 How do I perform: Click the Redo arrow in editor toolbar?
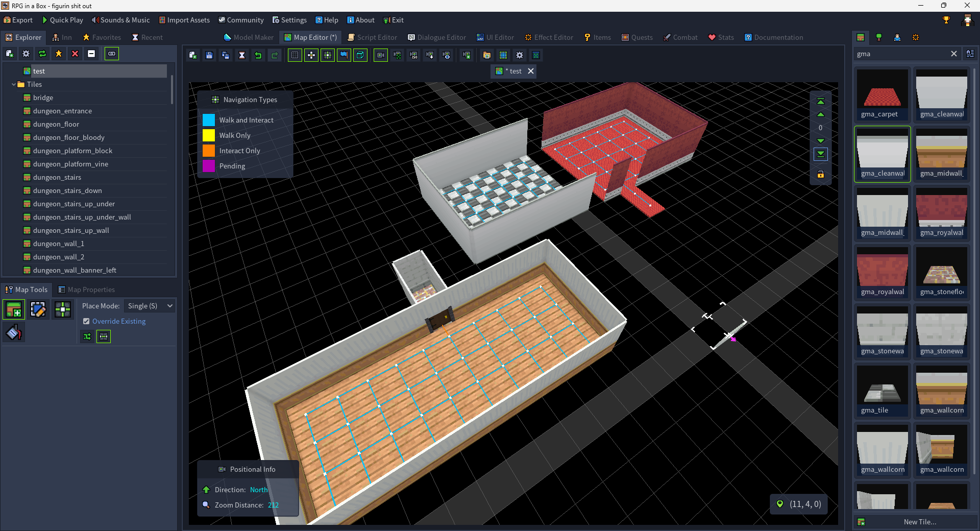coord(275,55)
